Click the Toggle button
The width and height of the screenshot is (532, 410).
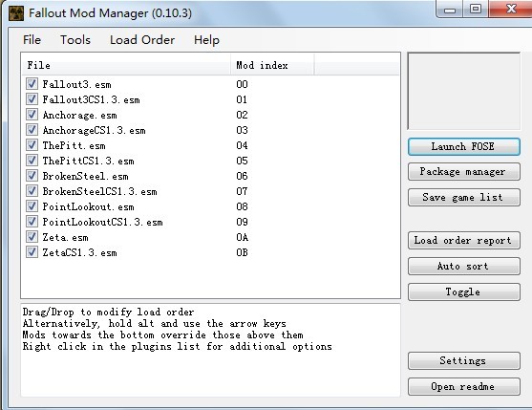tap(464, 292)
